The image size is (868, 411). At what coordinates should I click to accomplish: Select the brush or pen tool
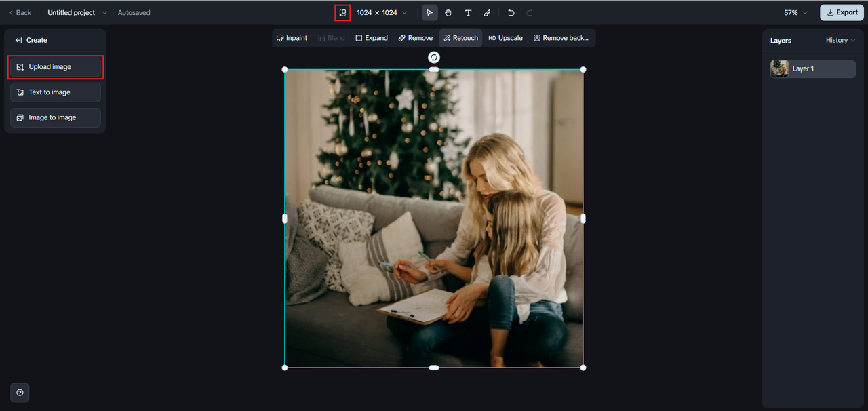487,12
